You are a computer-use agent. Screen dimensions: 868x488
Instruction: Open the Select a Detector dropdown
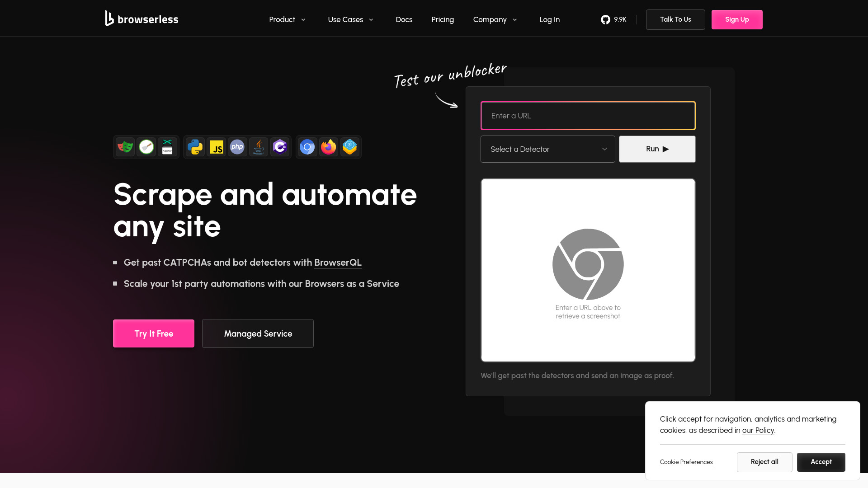pos(547,149)
